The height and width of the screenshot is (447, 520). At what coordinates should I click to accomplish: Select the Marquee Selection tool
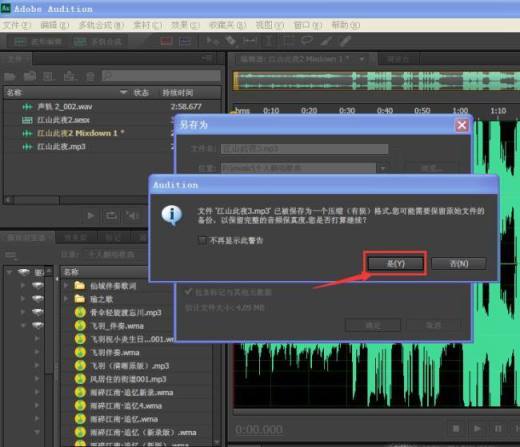(288, 41)
